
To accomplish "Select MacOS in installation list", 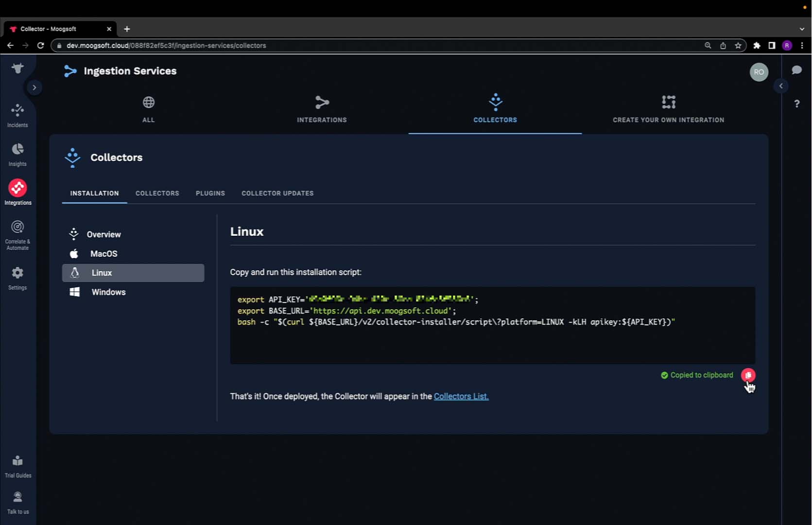I will tap(133, 254).
